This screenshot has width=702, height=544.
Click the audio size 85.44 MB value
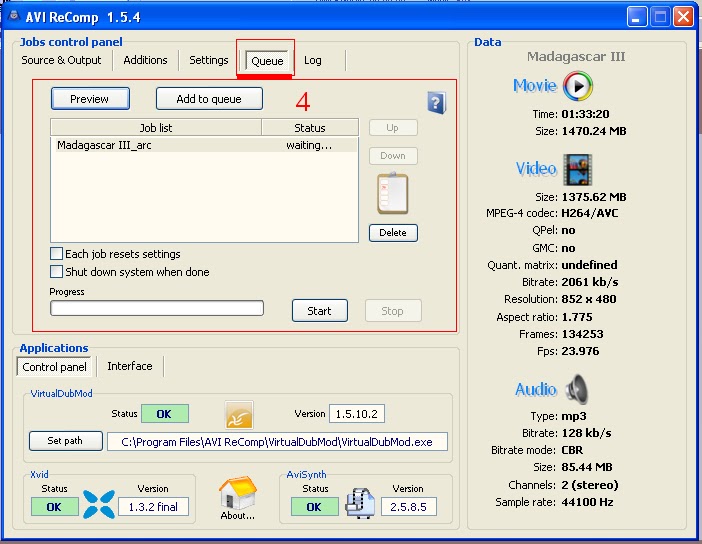[x=587, y=467]
